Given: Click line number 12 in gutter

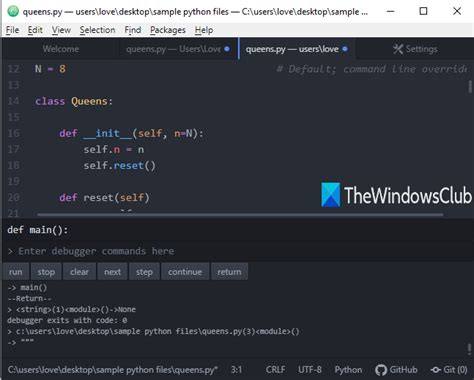Looking at the screenshot, I should click(x=13, y=69).
